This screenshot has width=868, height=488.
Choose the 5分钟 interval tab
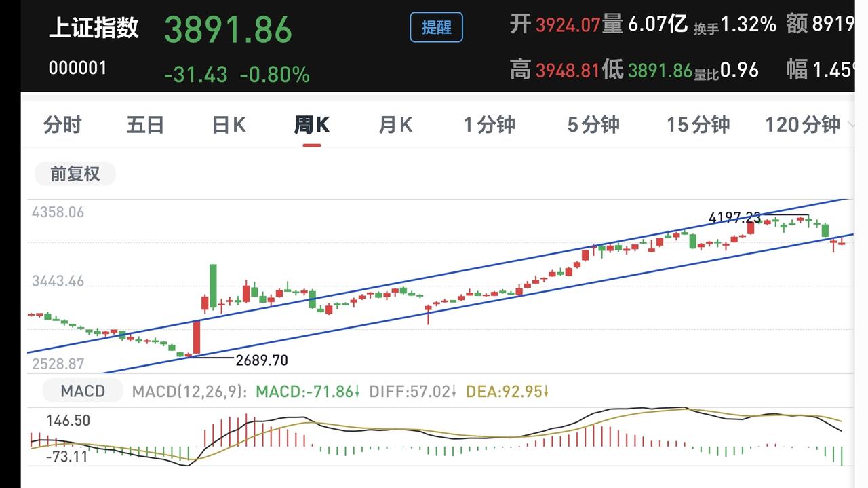click(x=593, y=125)
